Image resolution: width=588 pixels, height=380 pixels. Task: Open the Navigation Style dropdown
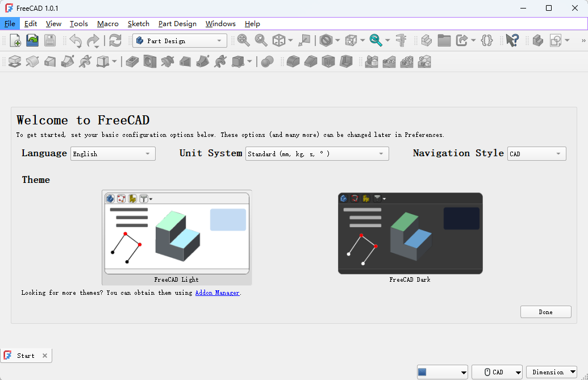coord(536,153)
